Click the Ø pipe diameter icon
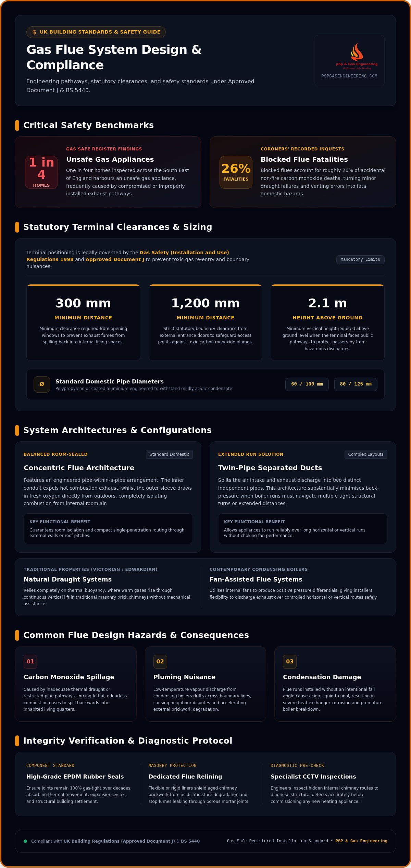The image size is (411, 868). (x=42, y=384)
